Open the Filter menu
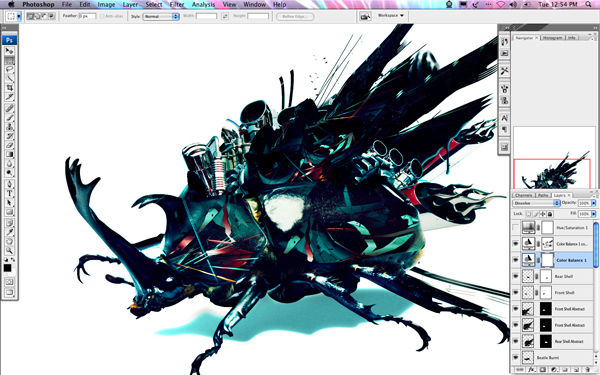 pyautogui.click(x=177, y=5)
